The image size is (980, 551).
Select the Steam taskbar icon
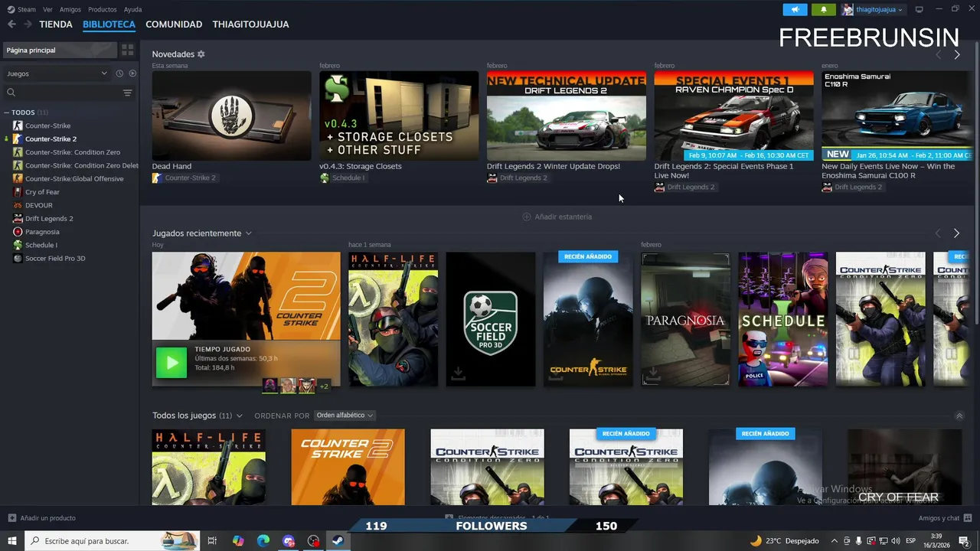tap(337, 541)
